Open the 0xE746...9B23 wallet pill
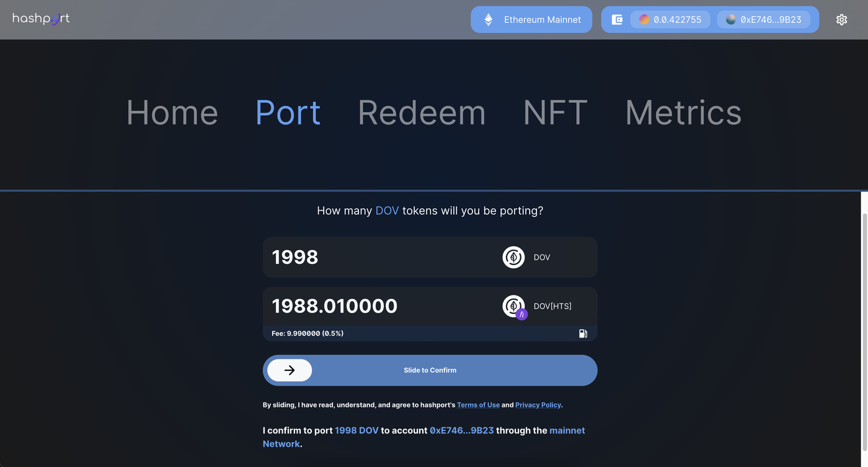The height and width of the screenshot is (467, 868). (x=763, y=20)
